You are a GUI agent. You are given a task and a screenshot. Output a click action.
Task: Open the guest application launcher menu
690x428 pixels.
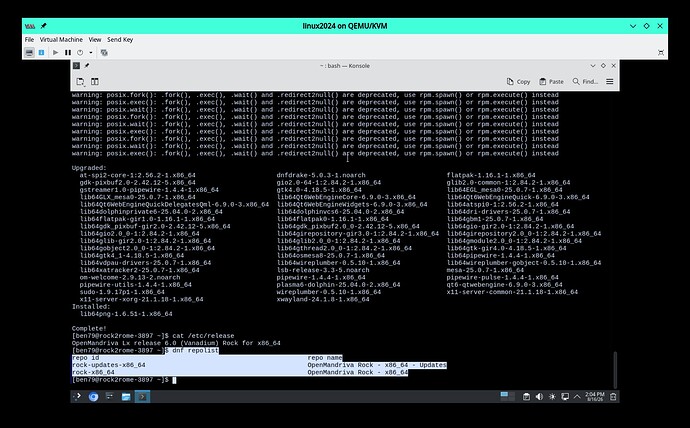pos(77,396)
